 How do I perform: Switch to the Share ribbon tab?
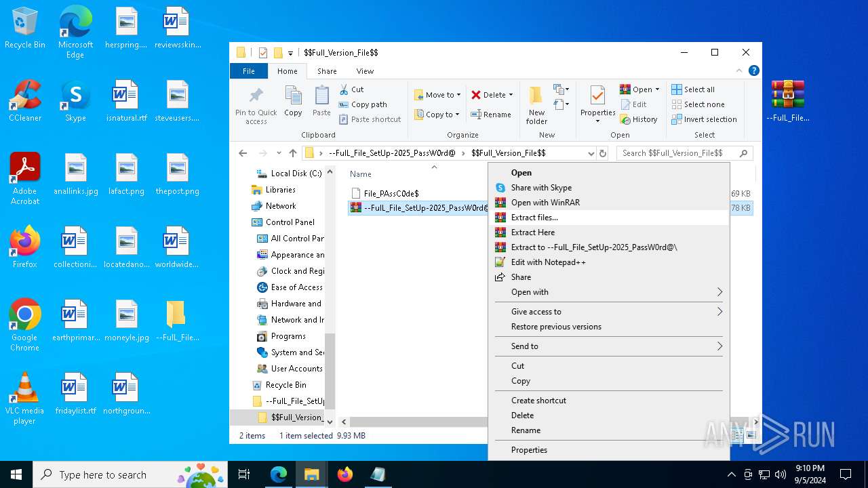[327, 71]
